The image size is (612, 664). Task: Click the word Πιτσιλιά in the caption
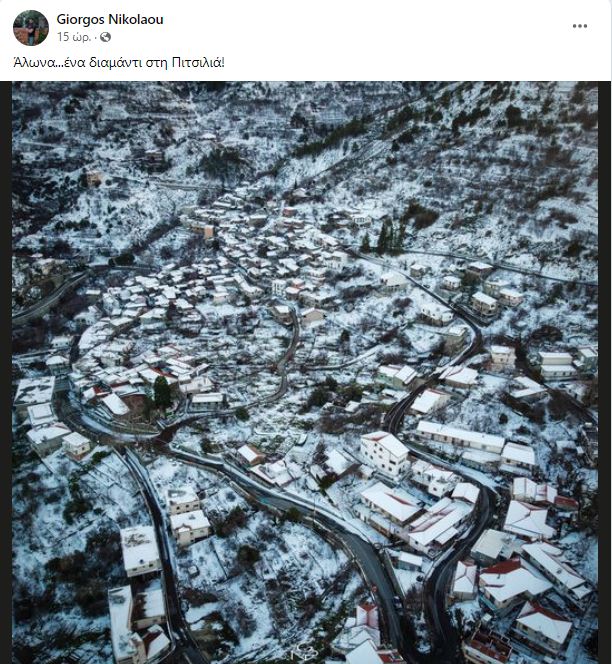click(198, 63)
